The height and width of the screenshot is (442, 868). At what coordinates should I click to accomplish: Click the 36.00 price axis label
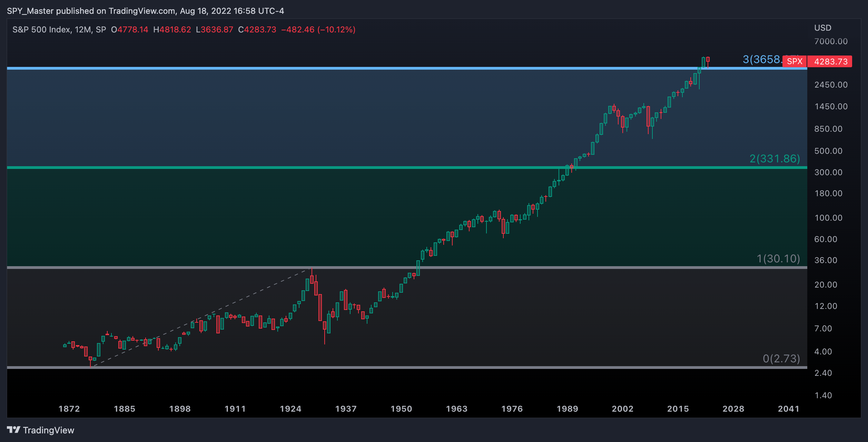click(826, 260)
